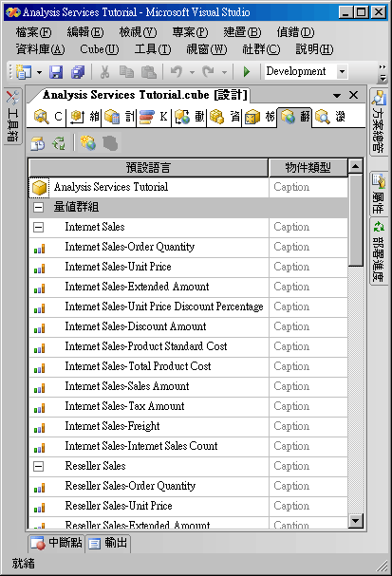The width and height of the screenshot is (392, 576).
Task: Open the 偵錯(D) Debug menu
Action: click(295, 32)
